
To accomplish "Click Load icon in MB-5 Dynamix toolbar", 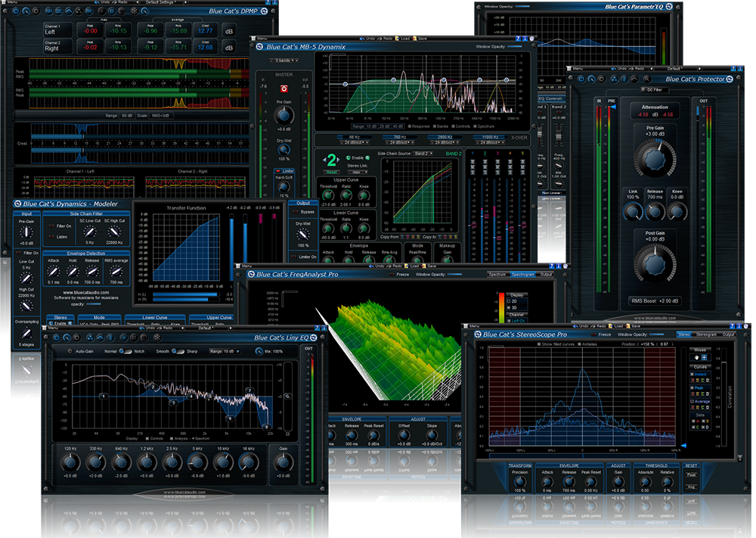I will 397,39.
